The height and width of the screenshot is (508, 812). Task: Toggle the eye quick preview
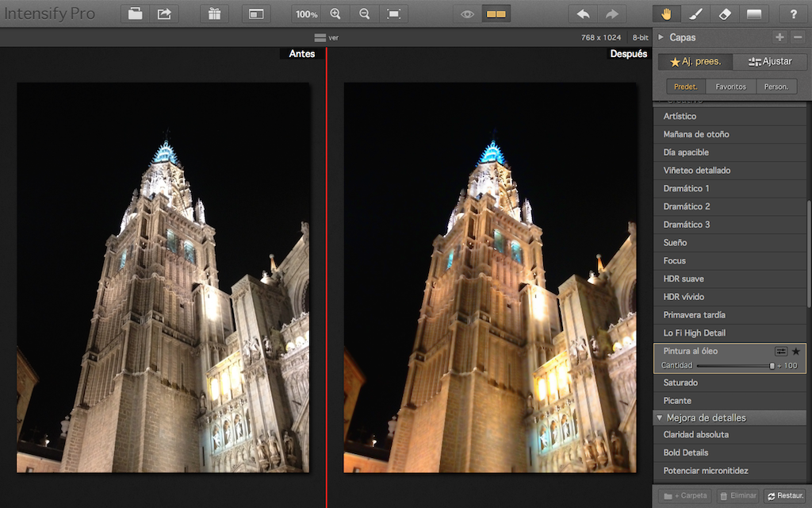coord(467,14)
